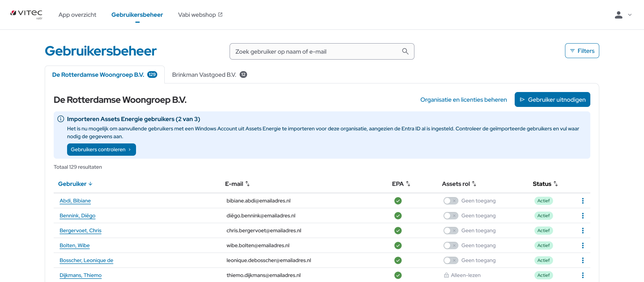
Task: Switch on Assets rol for Bosscher, Leonique de
Action: (450, 260)
